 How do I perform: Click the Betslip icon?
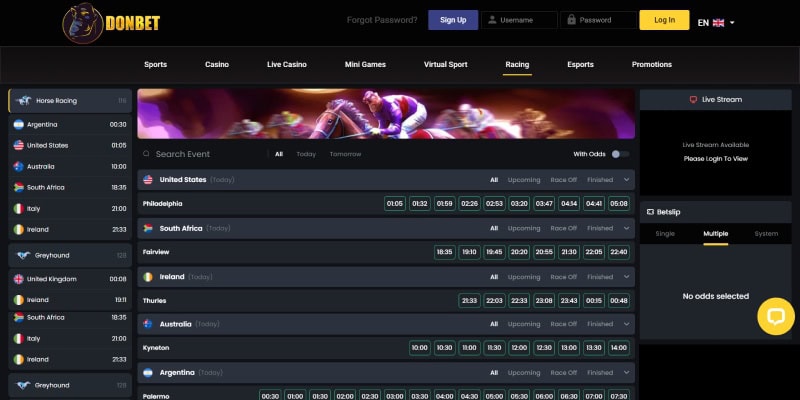(x=649, y=213)
